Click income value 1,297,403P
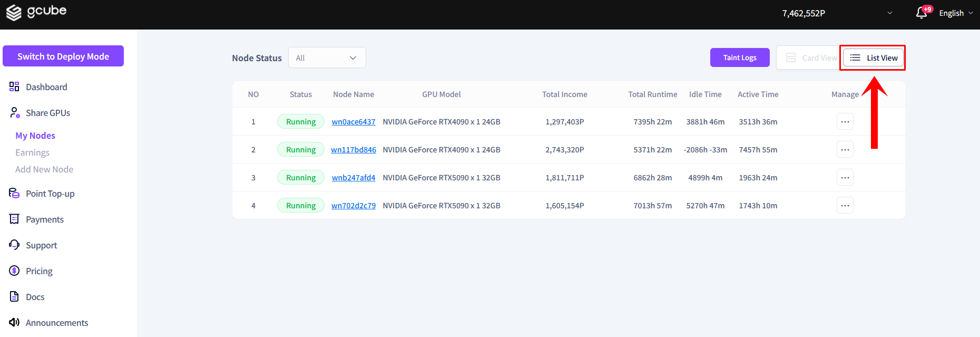Screen dimensions: 980x337 tap(565, 122)
